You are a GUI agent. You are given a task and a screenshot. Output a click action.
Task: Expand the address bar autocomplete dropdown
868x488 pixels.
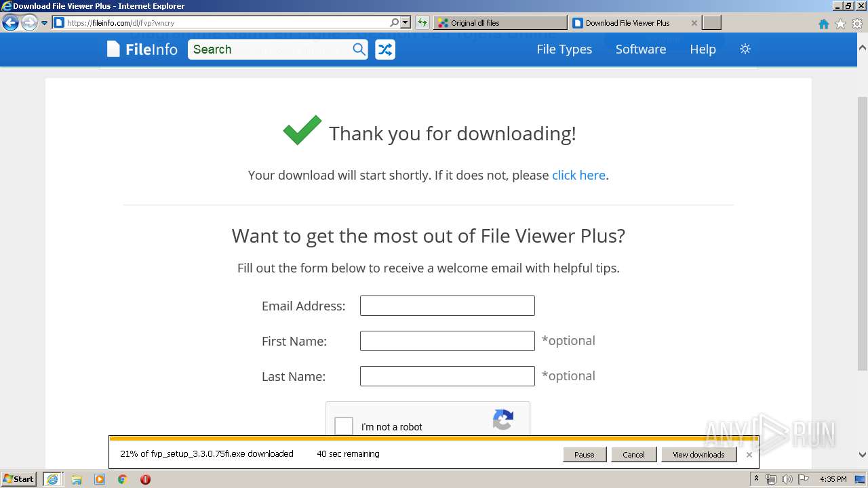tap(406, 22)
